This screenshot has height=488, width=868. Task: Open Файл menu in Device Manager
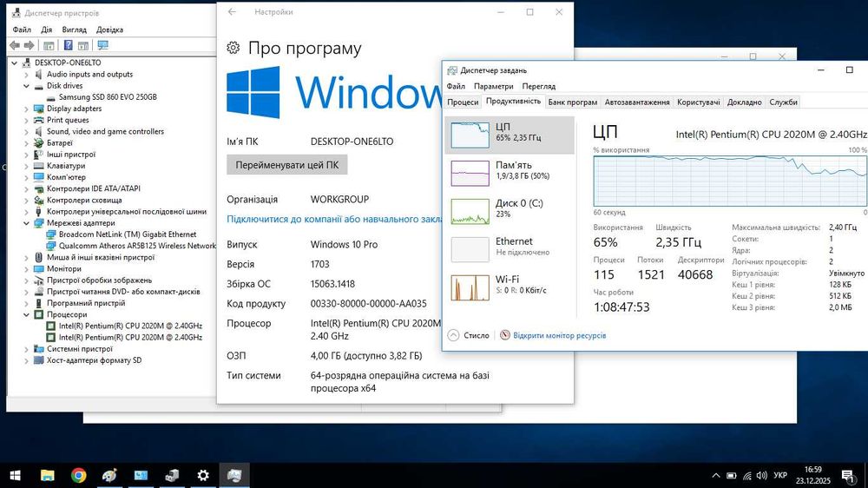point(22,30)
